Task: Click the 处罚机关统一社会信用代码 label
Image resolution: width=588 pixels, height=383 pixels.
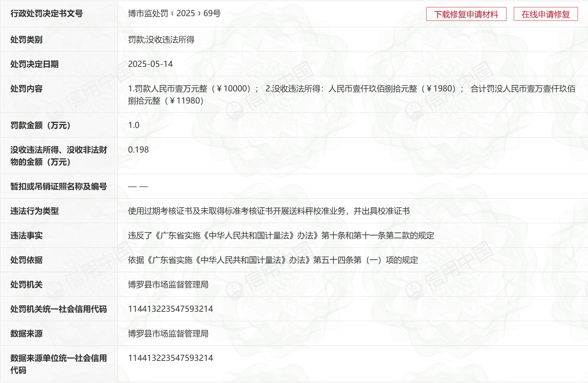Action: pyautogui.click(x=58, y=309)
